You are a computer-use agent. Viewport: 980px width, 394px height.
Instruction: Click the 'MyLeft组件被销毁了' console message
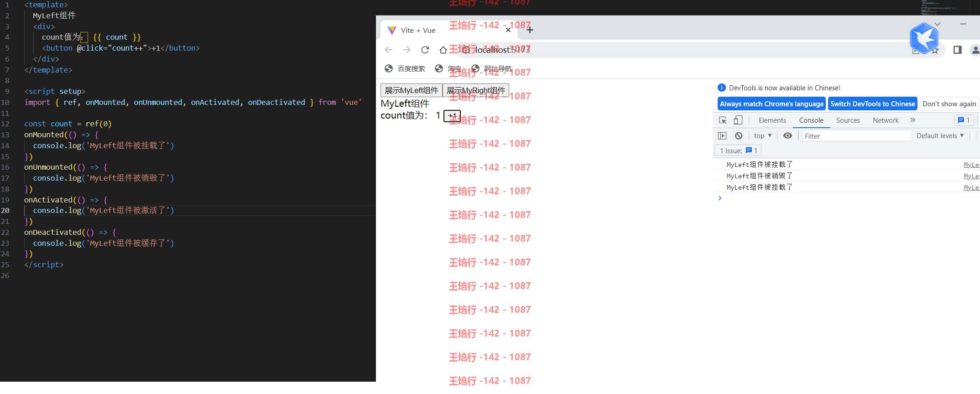click(x=760, y=176)
